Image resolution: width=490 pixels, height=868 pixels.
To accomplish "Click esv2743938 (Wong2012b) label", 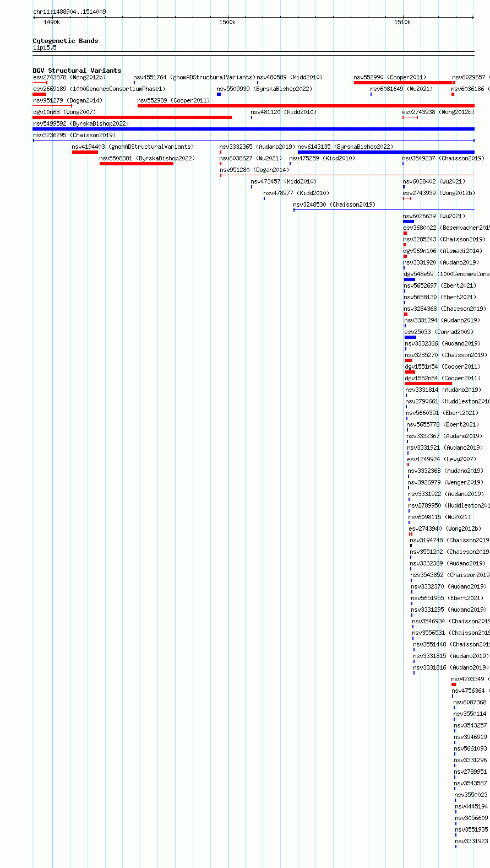I will pos(438,112).
